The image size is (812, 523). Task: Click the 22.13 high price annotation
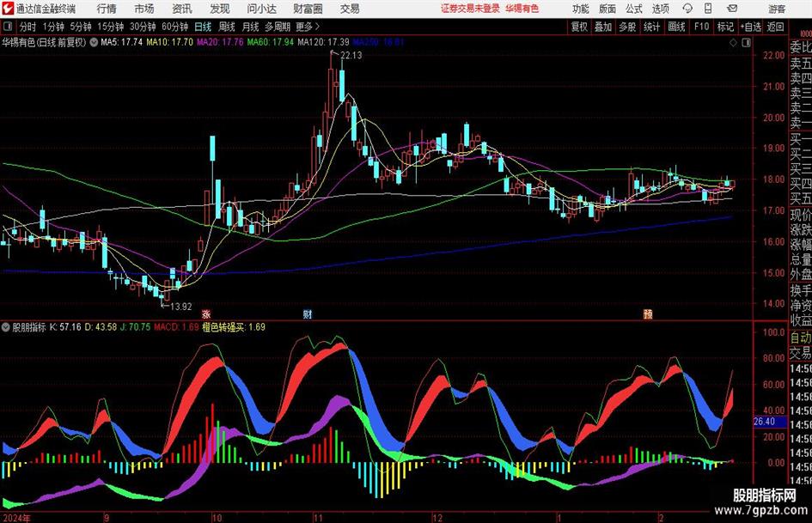(351, 56)
